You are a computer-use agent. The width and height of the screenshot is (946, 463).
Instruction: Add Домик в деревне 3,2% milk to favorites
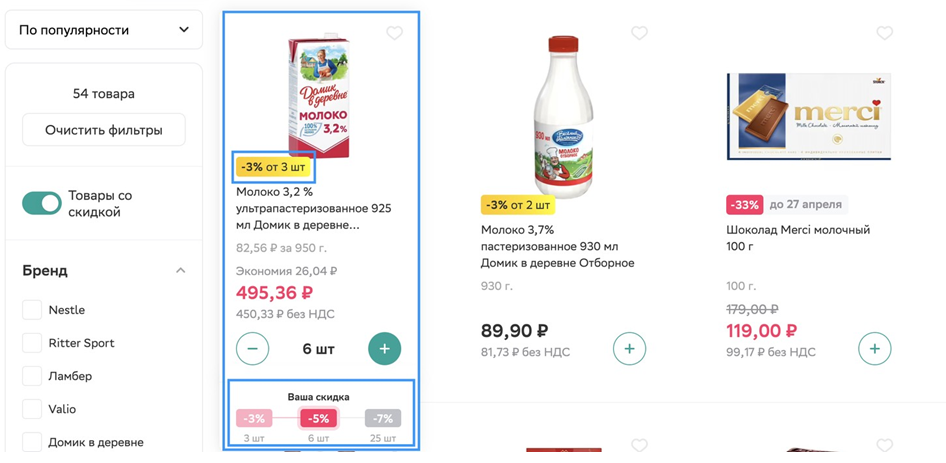[394, 34]
